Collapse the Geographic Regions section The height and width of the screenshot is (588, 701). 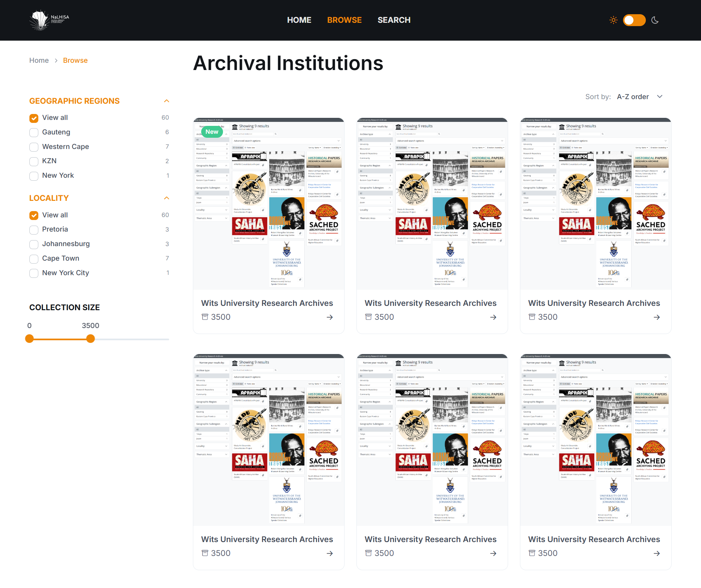[x=166, y=101]
